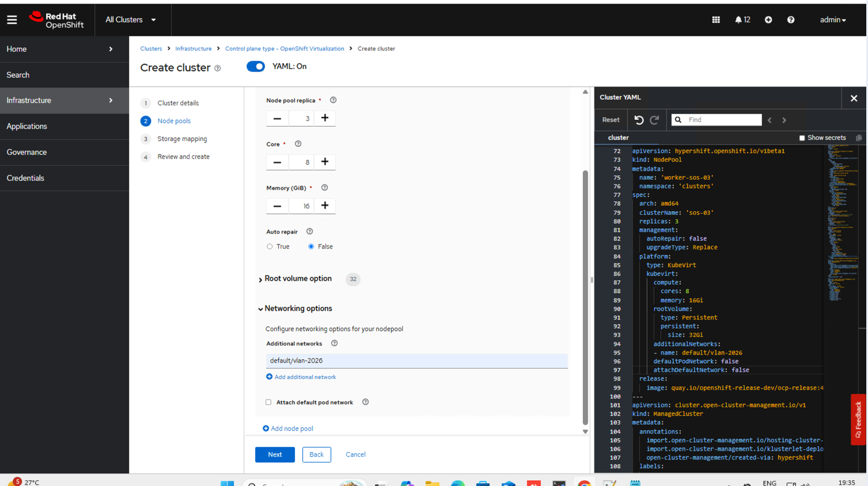The image size is (868, 486).
Task: Click the Additional networks input field
Action: 417,361
